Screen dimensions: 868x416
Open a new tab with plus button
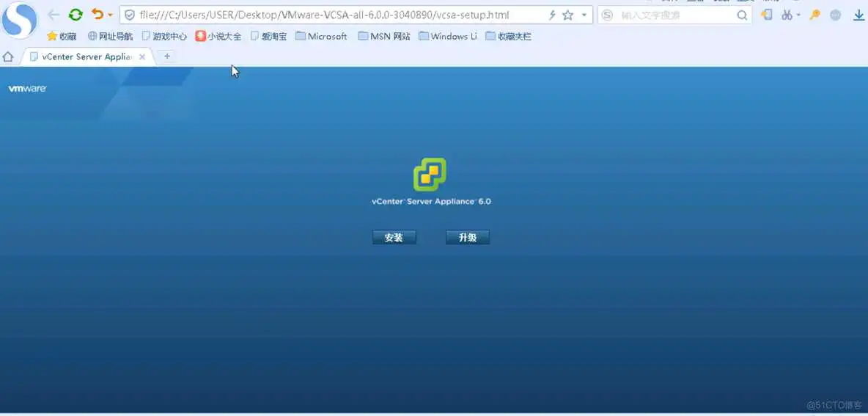point(167,56)
